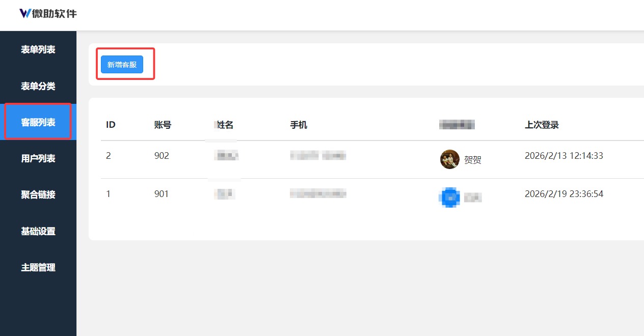Click the 上次登录 column header
This screenshot has width=644, height=336.
[542, 125]
